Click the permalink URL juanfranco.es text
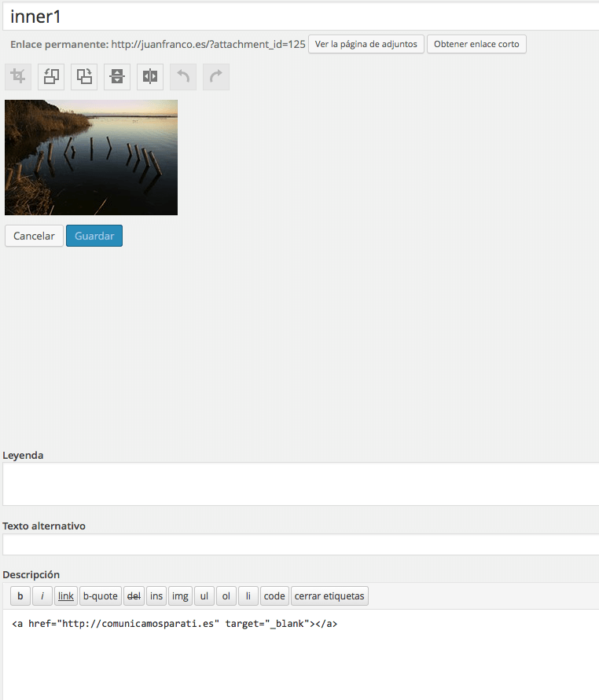 pos(208,44)
